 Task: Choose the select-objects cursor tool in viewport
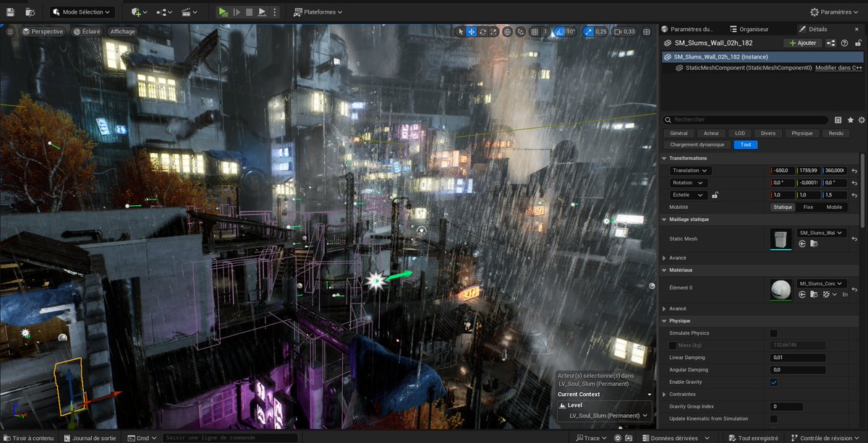[460, 32]
